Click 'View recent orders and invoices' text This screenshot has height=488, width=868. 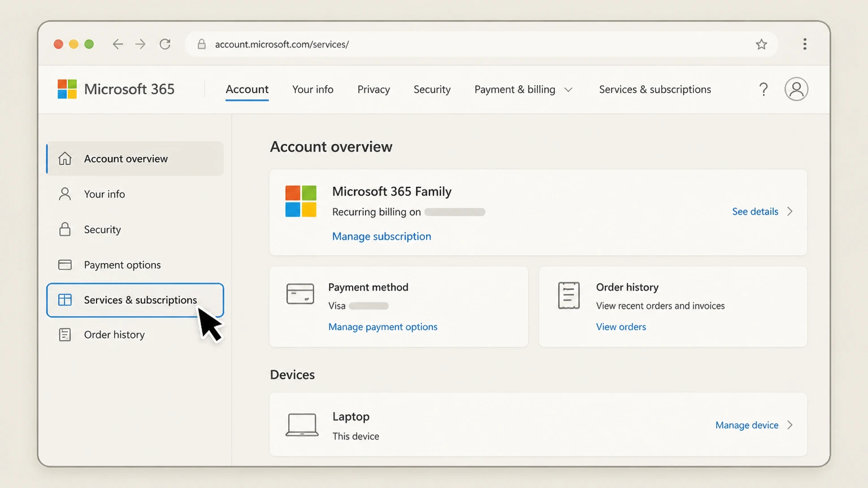point(660,306)
